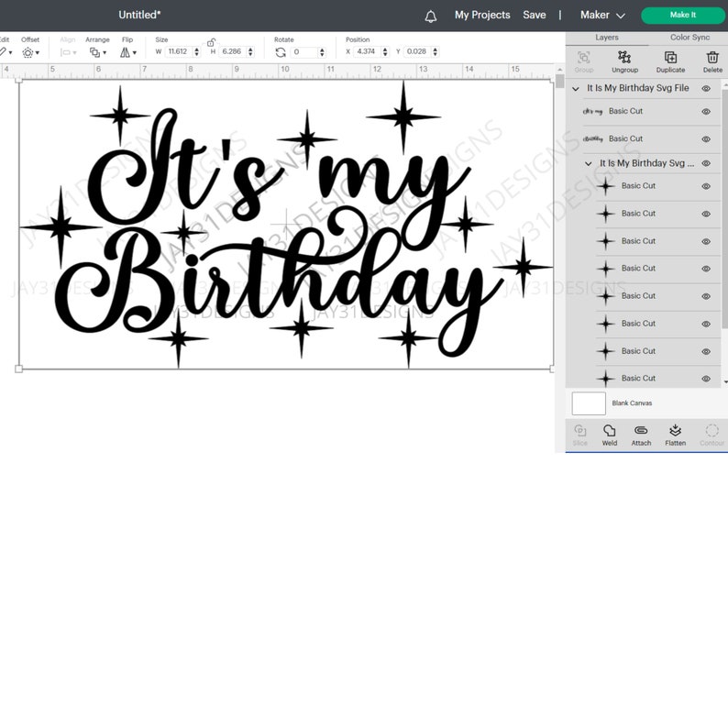Open the Maker machine dropdown
Image resolution: width=728 pixels, height=728 pixels.
[x=602, y=16]
